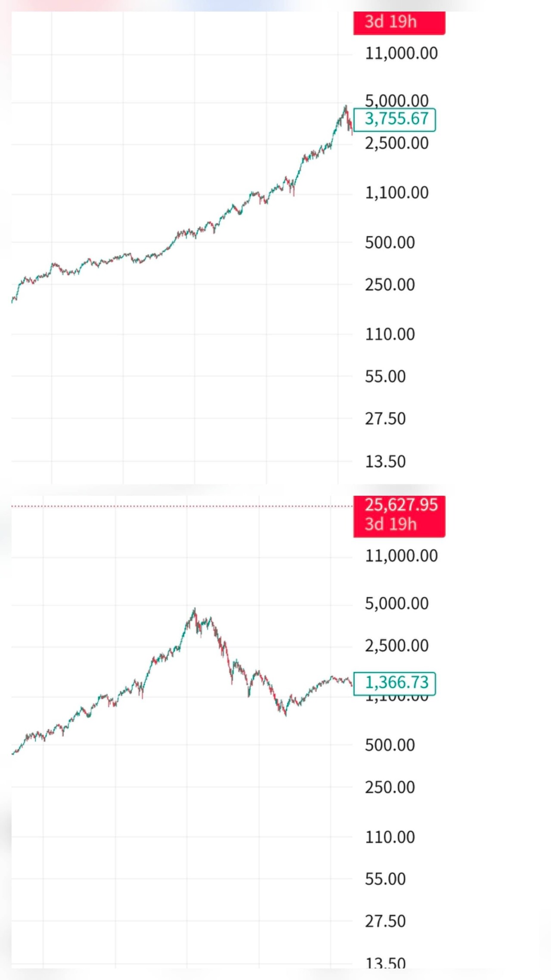Click the 1,366.73 current price label
Screen dimensions: 551x980
pyautogui.click(x=396, y=682)
